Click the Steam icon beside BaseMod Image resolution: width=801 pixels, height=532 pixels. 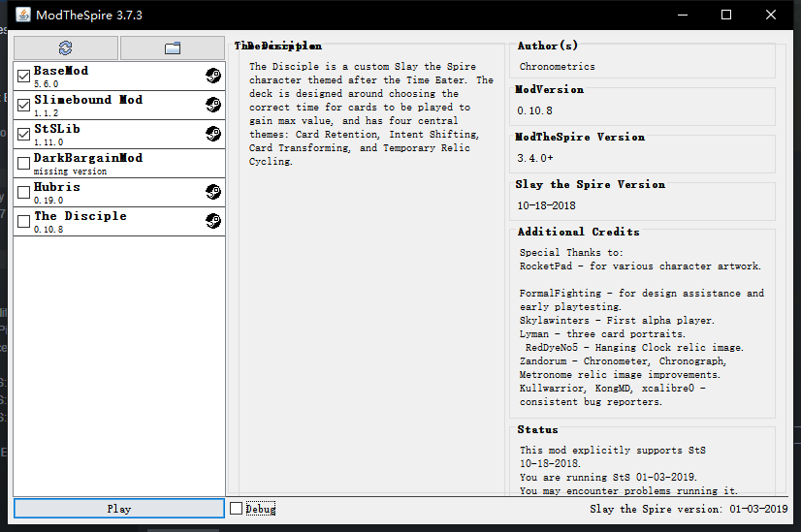point(213,76)
